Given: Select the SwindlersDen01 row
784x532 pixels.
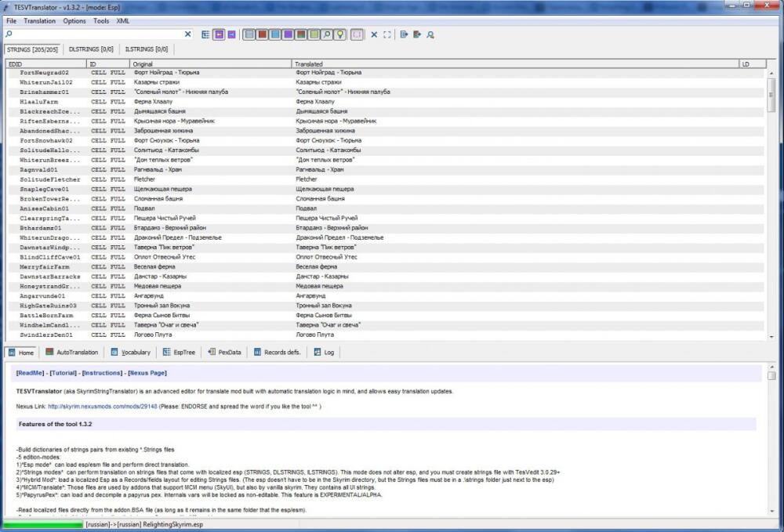Looking at the screenshot, I should [x=385, y=335].
